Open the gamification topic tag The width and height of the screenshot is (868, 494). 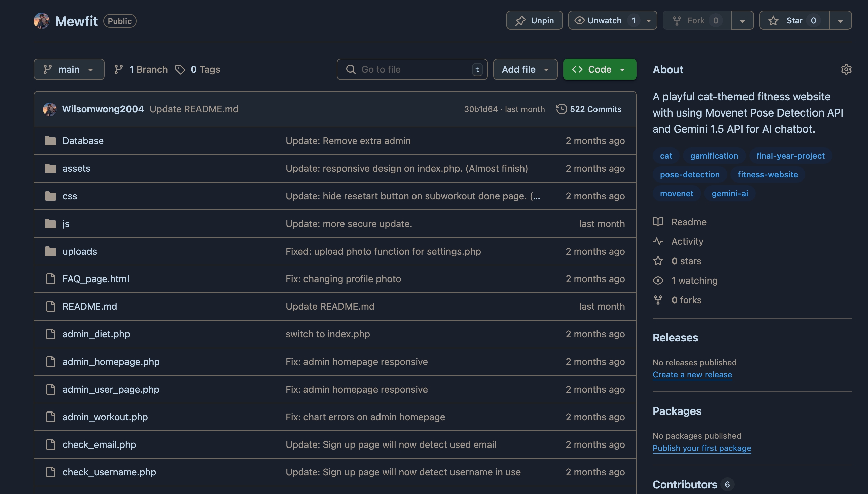pos(714,156)
